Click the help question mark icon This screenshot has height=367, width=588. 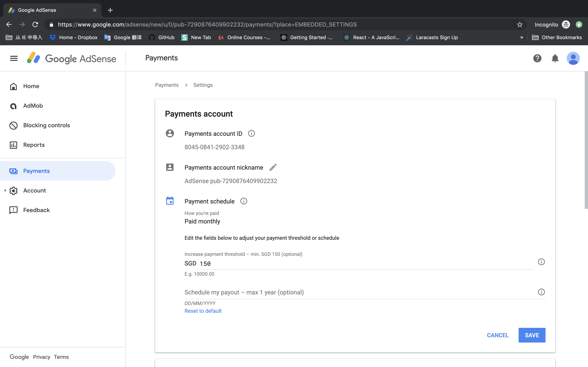click(x=537, y=58)
